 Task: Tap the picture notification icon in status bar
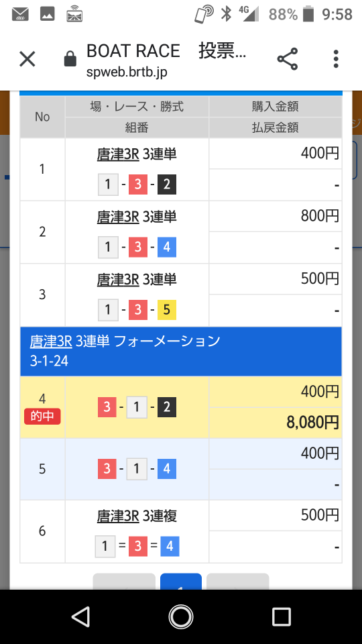(48, 15)
